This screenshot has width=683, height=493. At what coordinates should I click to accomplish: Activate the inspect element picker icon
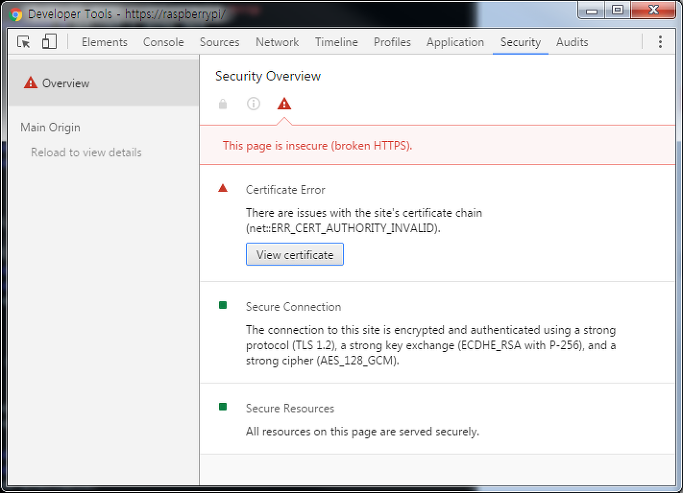pos(24,42)
